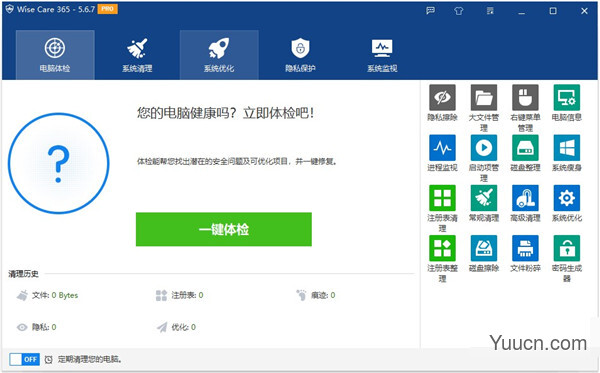Switch to the 系统清理 tab
The height and width of the screenshot is (373, 600).
pyautogui.click(x=137, y=55)
